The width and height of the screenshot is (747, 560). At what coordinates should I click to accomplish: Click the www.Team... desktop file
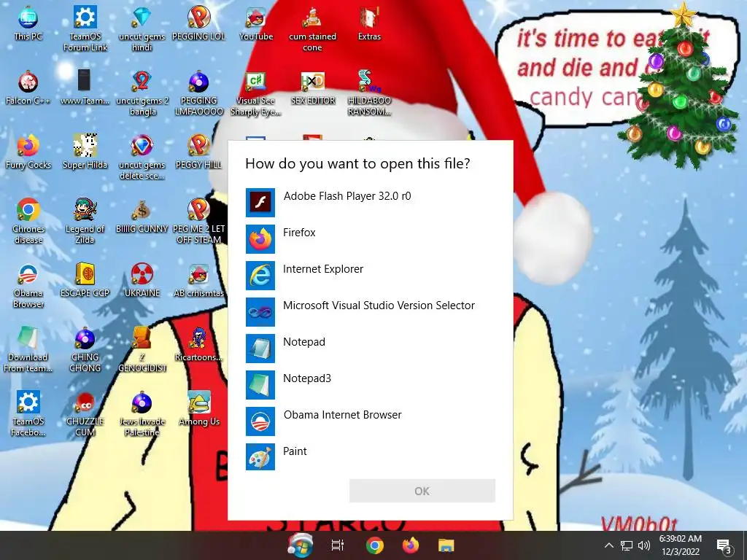pyautogui.click(x=85, y=87)
